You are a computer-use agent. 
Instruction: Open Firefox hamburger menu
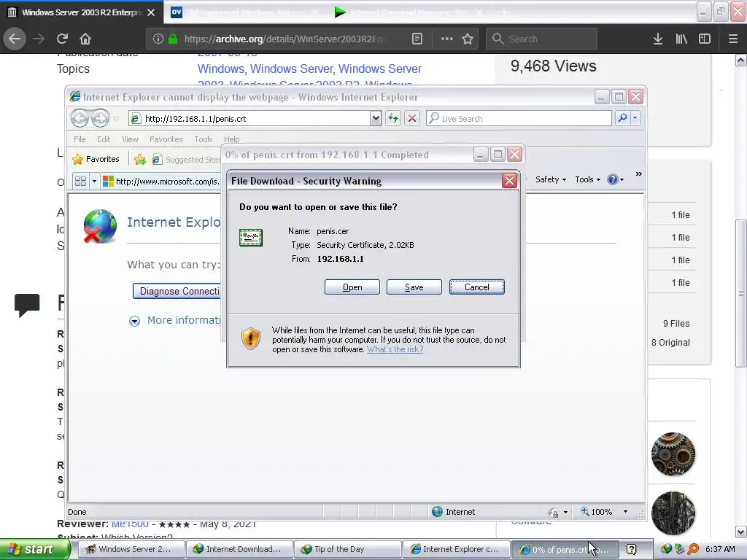(x=733, y=39)
